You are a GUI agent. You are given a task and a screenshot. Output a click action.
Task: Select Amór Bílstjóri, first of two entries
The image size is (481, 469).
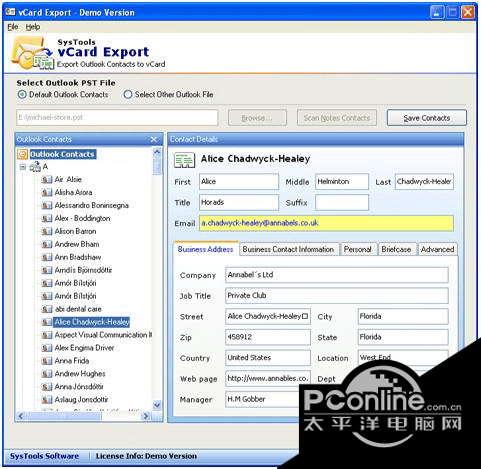pos(76,283)
